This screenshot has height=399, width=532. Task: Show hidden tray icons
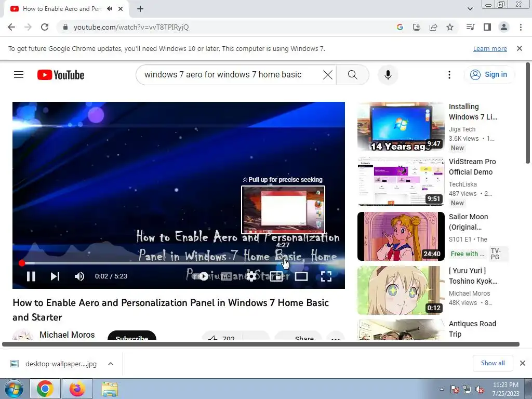tap(442, 390)
